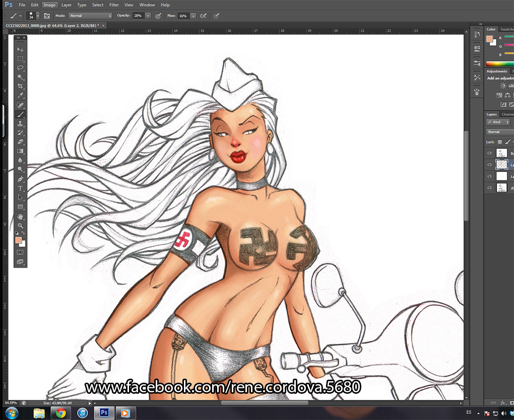This screenshot has width=514, height=420.
Task: Select the Eyedropper tool
Action: pyautogui.click(x=20, y=95)
